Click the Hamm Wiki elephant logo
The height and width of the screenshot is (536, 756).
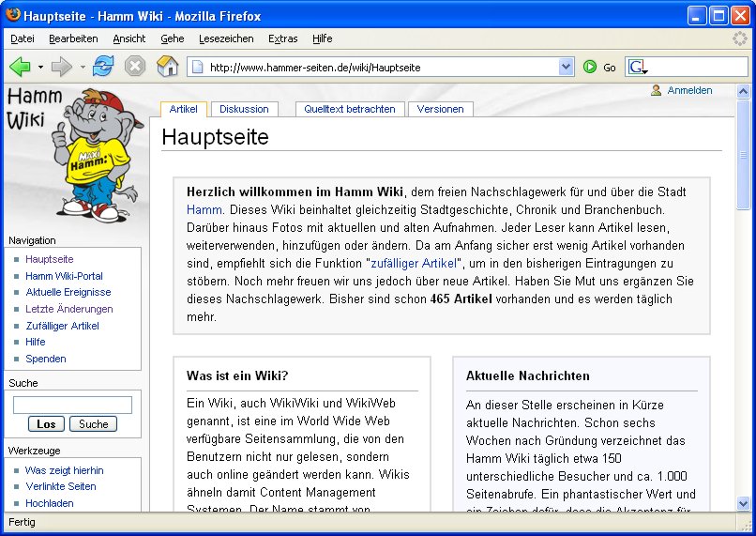pyautogui.click(x=73, y=152)
